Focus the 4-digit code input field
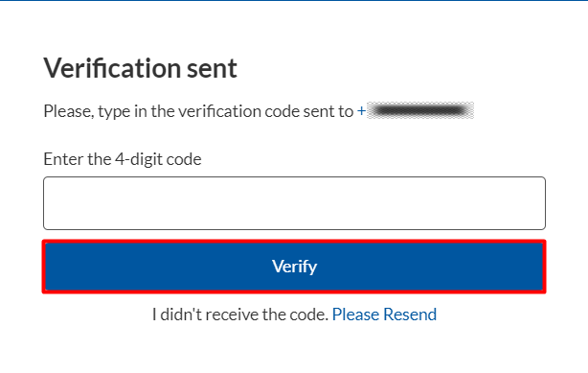 click(294, 203)
